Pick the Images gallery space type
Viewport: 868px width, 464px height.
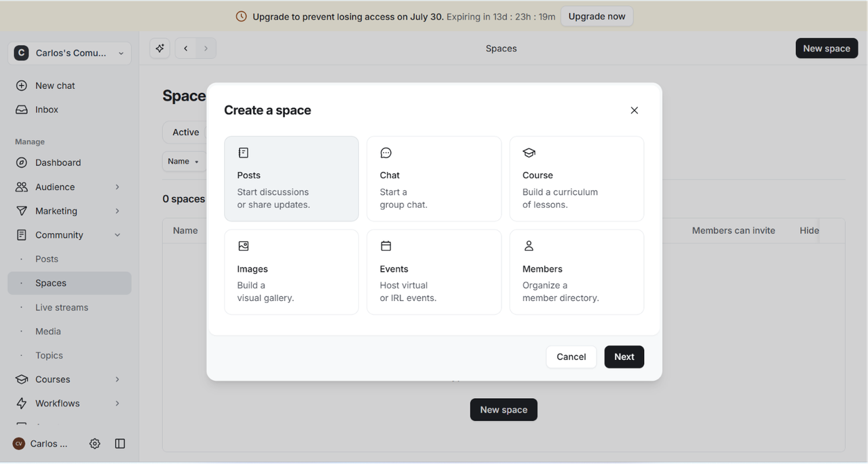[x=292, y=272]
